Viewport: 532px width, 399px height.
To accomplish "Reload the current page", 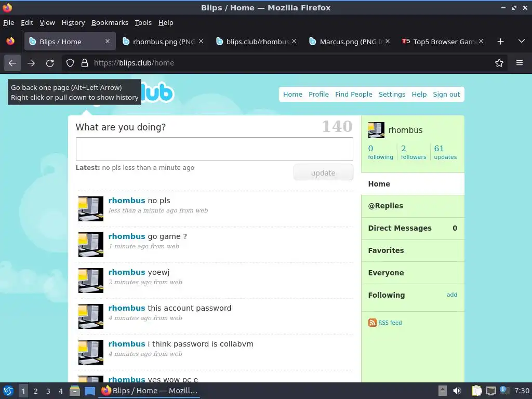I will click(x=50, y=63).
